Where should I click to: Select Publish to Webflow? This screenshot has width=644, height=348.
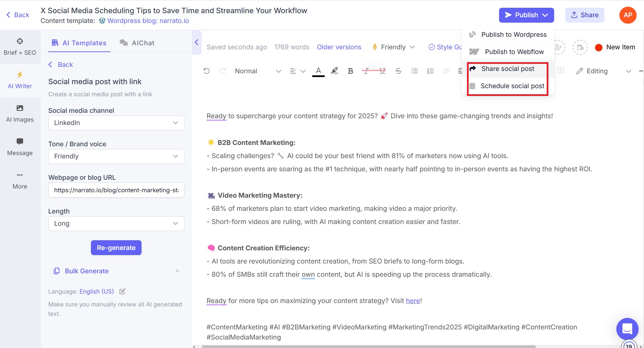(508, 52)
